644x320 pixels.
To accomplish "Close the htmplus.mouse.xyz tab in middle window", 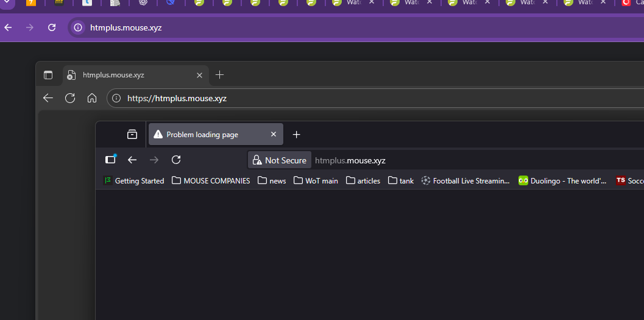I will click(199, 75).
